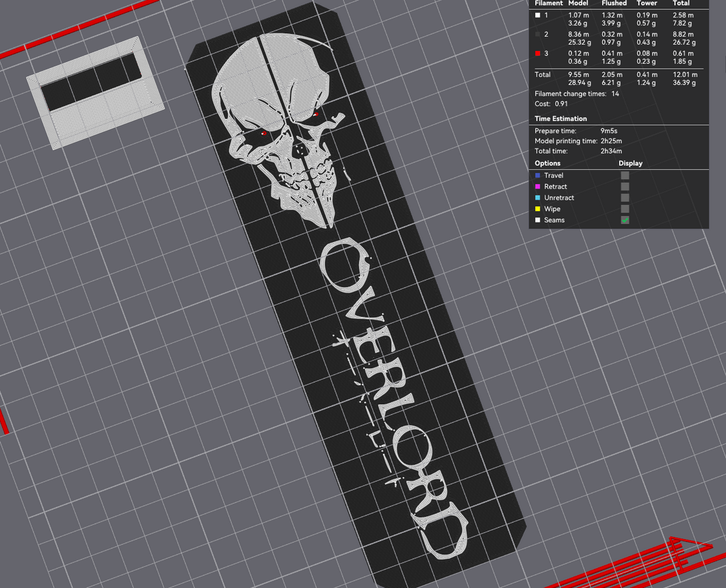
Task: Enable the Unretract display checkbox
Action: pos(625,198)
